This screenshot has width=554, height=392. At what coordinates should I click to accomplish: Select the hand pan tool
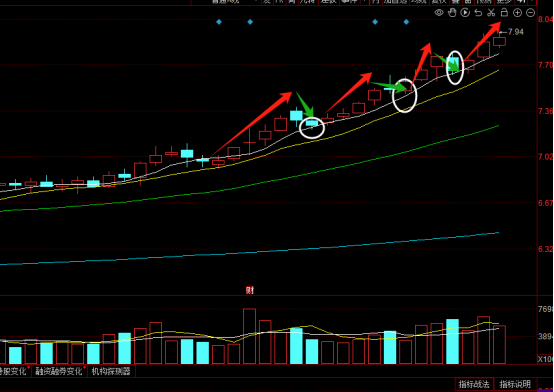tap(452, 13)
